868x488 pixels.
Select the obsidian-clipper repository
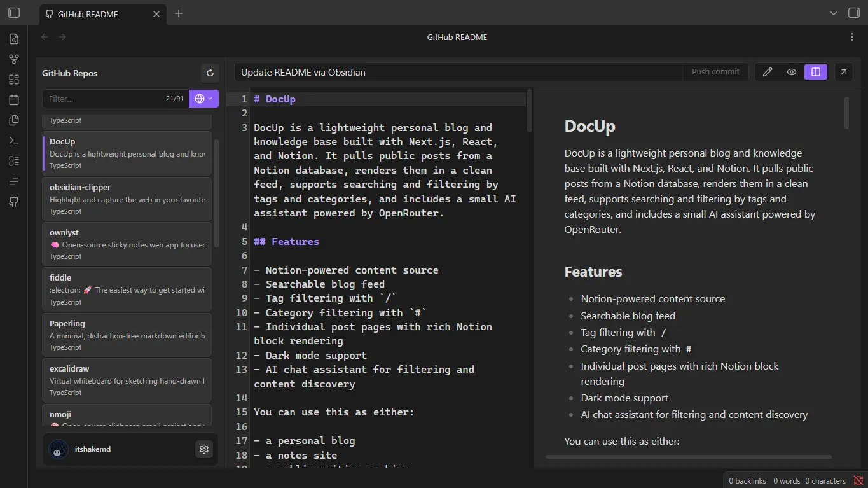coord(127,199)
